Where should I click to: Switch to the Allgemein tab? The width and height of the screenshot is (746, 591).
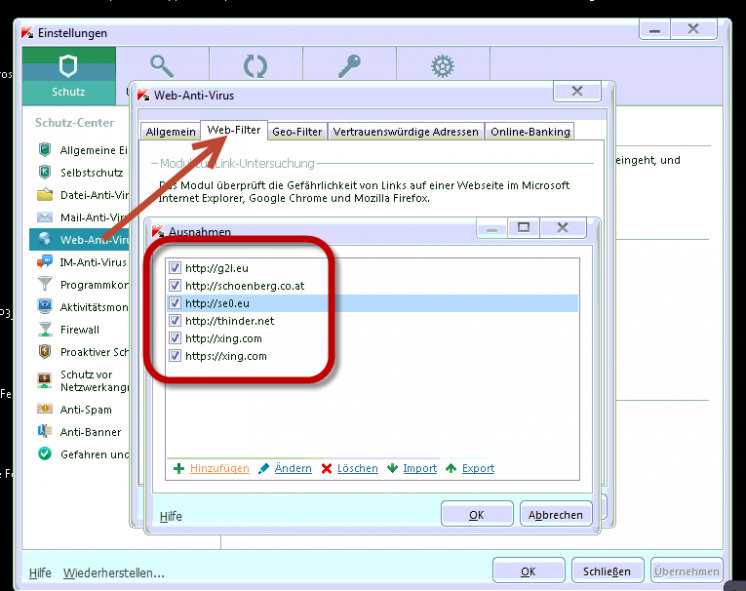point(170,132)
